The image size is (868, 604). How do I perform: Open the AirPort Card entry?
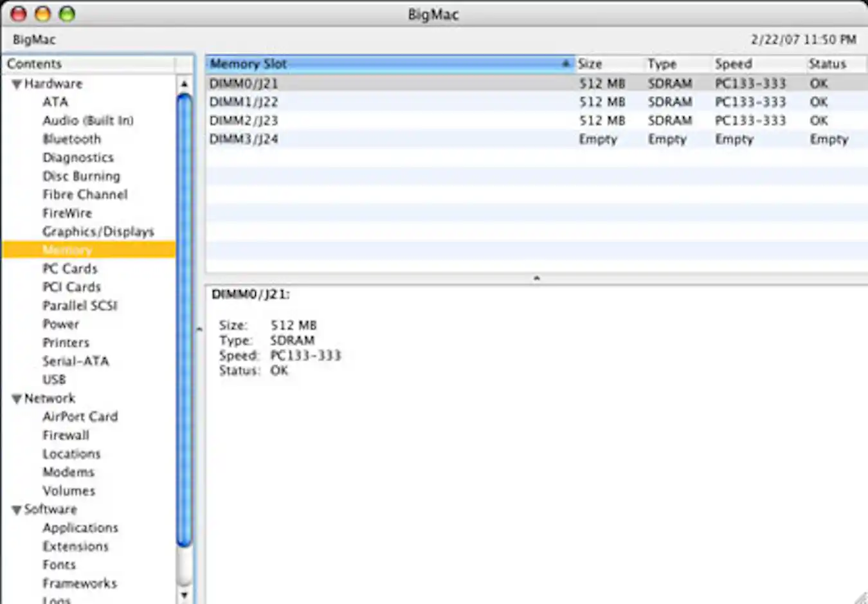(80, 417)
